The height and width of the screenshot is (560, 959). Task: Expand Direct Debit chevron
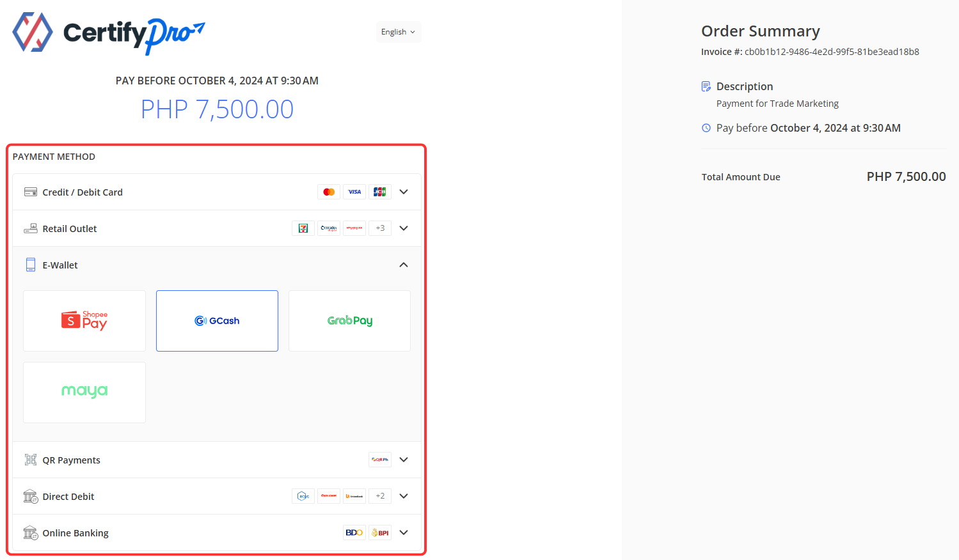[404, 496]
